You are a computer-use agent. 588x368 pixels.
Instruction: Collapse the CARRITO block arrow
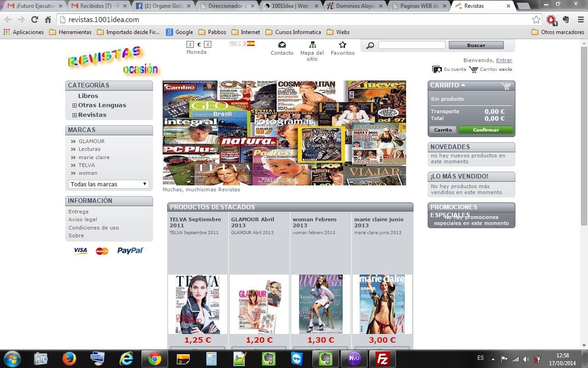pos(463,85)
